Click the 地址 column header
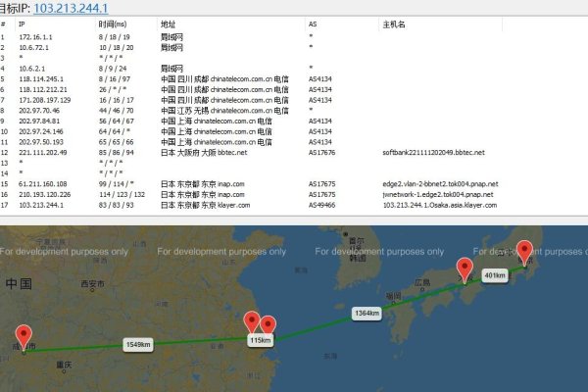The image size is (588, 392). [x=168, y=24]
